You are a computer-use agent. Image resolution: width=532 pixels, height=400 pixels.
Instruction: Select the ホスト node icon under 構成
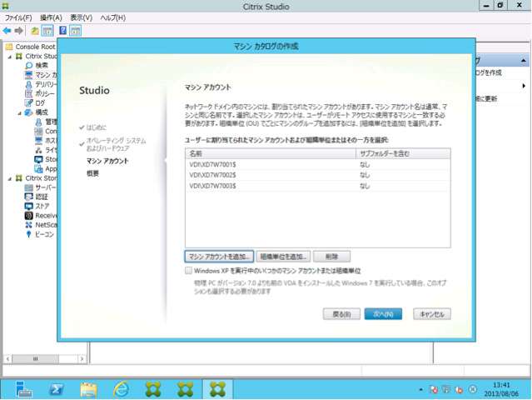[x=38, y=140]
